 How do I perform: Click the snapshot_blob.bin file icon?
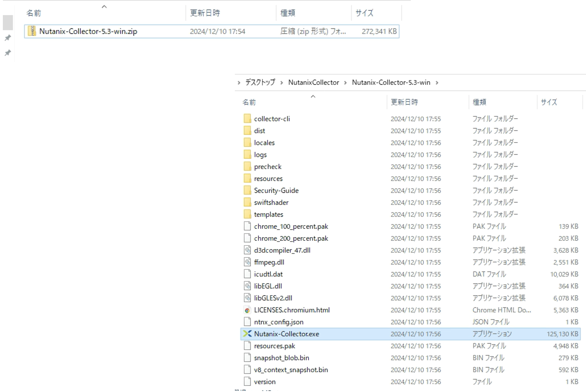click(x=247, y=358)
